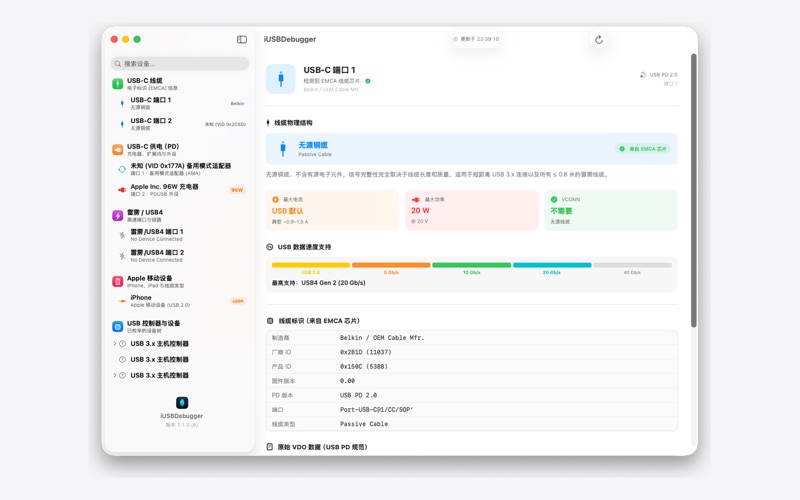Click the question icon of third USB 3.x controller
Viewport: 800px width, 500px height.
pyautogui.click(x=122, y=375)
